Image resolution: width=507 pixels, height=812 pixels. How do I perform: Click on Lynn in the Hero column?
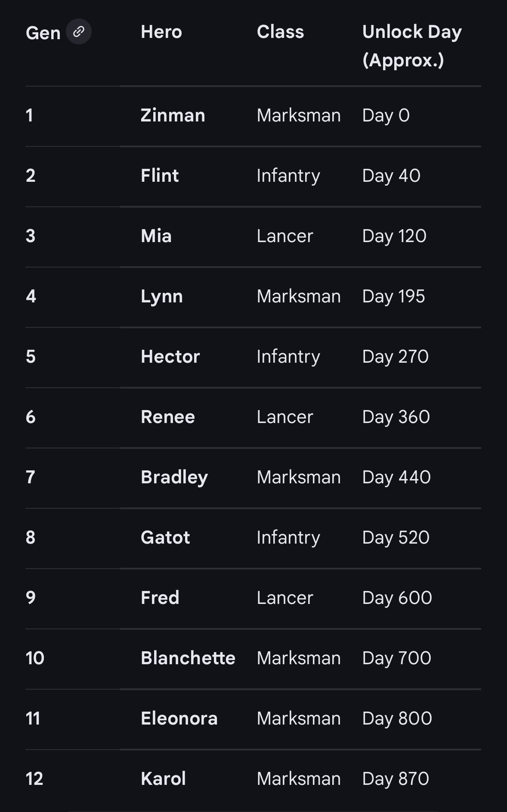click(x=162, y=296)
